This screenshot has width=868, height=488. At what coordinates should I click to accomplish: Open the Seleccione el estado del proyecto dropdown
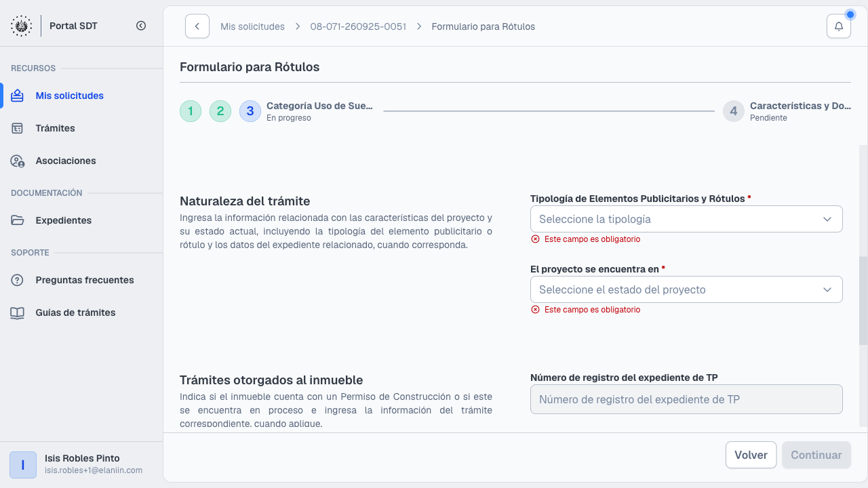pos(686,289)
